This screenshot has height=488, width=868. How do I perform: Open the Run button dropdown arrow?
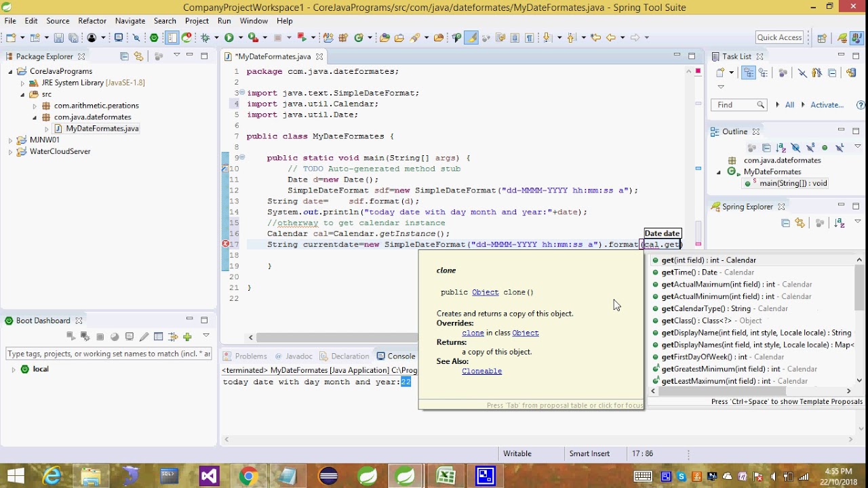(240, 38)
